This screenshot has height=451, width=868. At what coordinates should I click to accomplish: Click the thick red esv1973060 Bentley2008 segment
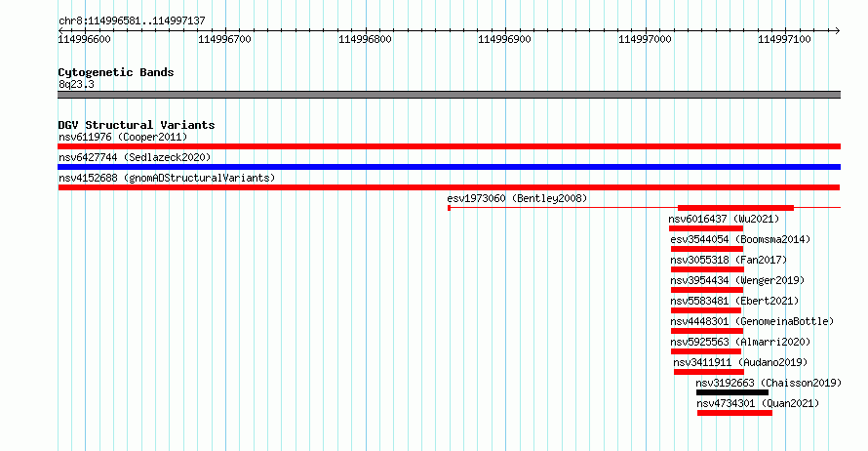[735, 208]
